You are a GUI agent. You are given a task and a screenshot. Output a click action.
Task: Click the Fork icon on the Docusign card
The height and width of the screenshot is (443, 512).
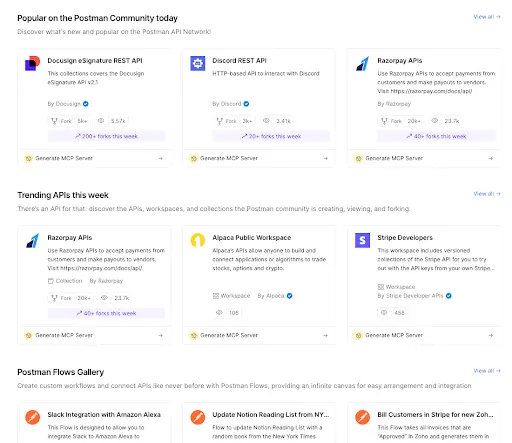(x=54, y=121)
